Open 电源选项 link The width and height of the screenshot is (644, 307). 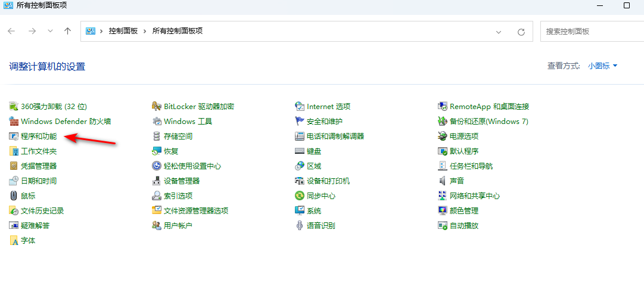point(464,136)
